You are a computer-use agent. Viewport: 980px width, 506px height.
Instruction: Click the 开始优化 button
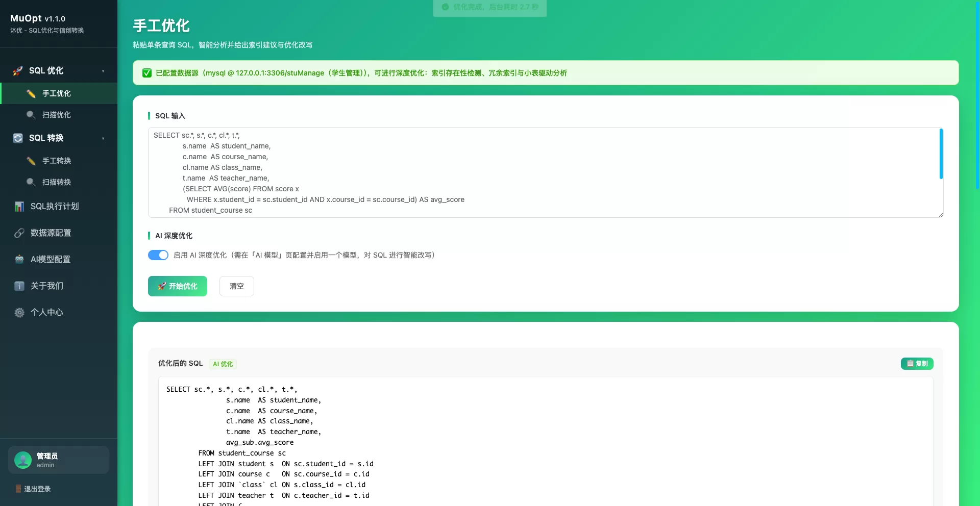178,286
